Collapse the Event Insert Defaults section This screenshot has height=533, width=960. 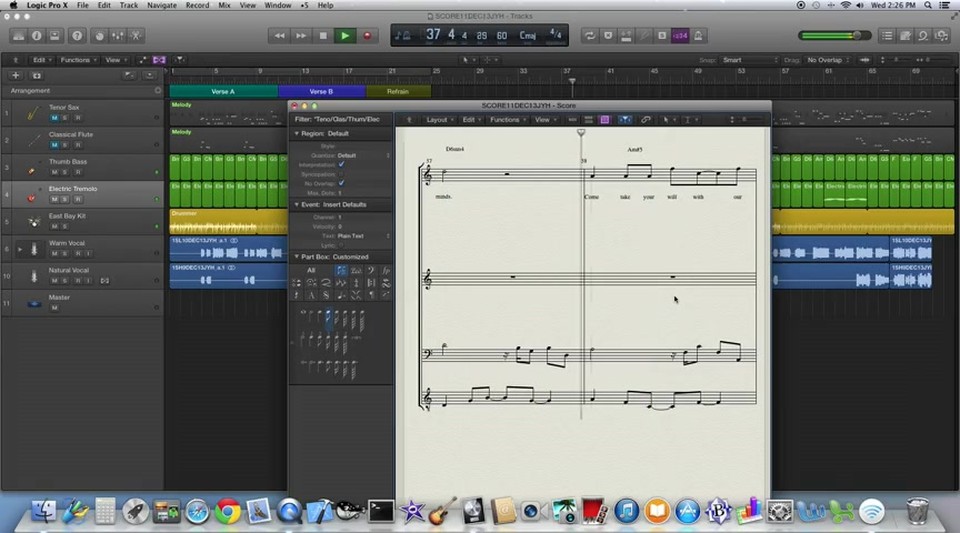click(297, 204)
